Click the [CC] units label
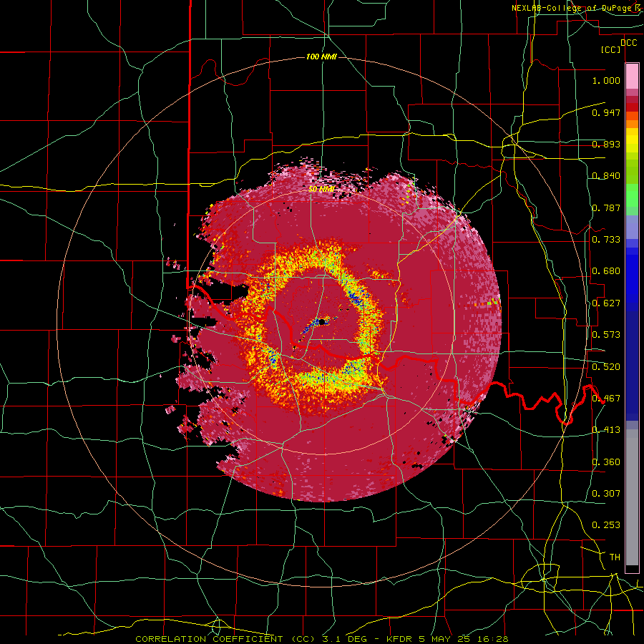This screenshot has height=644, width=644. [611, 49]
